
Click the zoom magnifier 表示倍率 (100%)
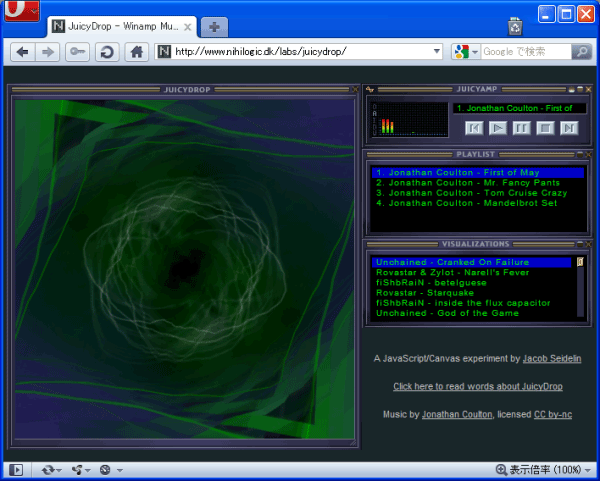[539, 470]
